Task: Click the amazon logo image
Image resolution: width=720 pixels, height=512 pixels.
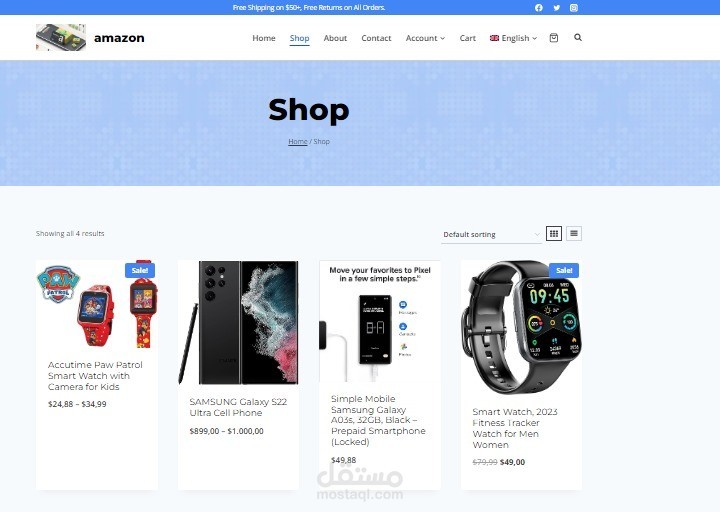Action: 61,38
